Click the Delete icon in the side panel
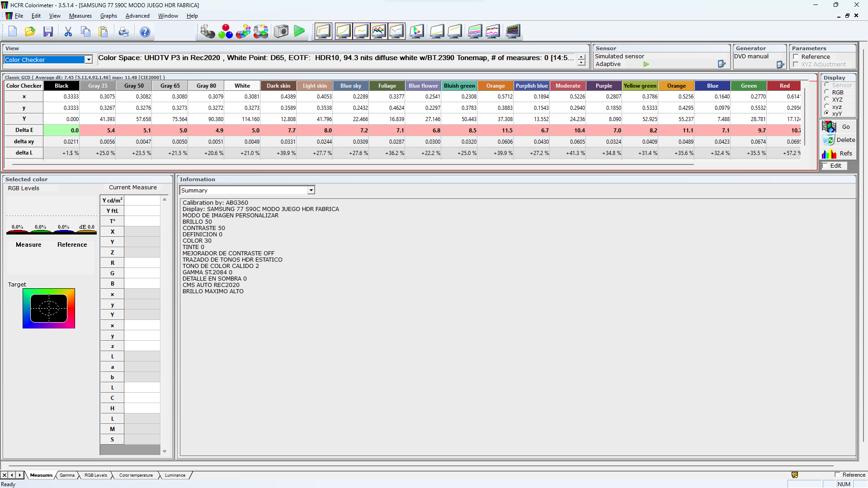Viewport: 868px width, 488px height. pos(828,140)
